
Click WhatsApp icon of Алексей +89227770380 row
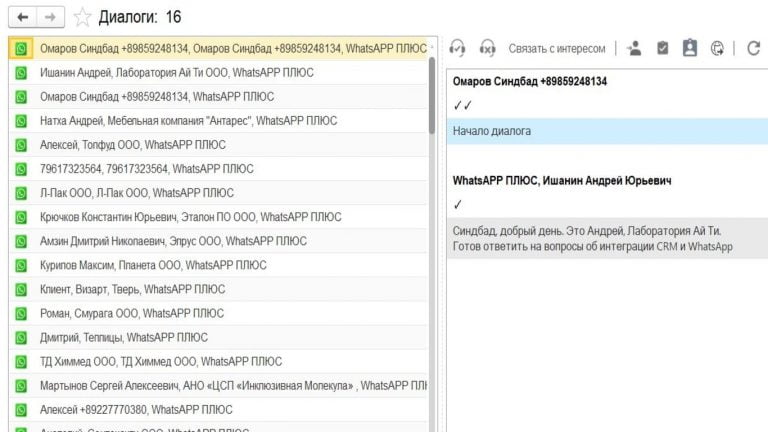tap(21, 409)
